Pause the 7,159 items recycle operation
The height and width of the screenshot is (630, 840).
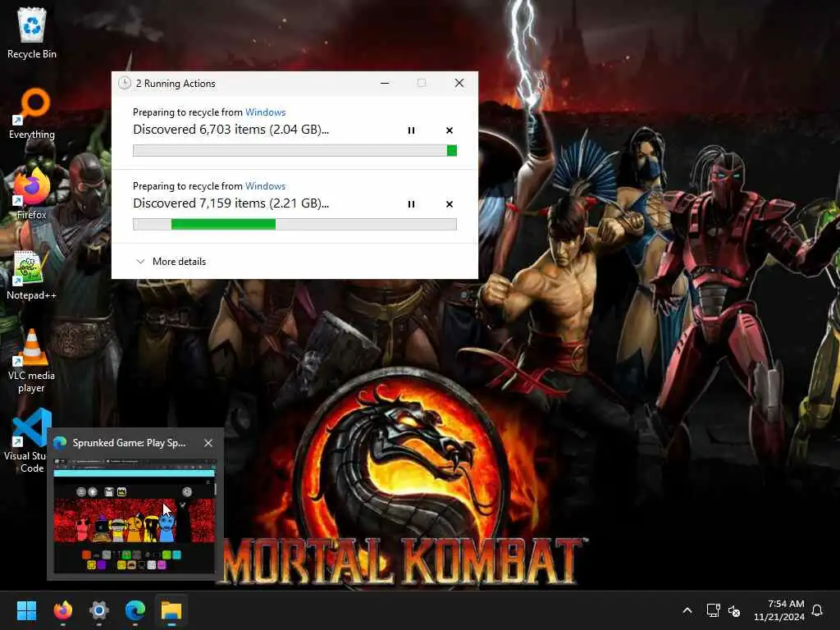click(x=411, y=204)
